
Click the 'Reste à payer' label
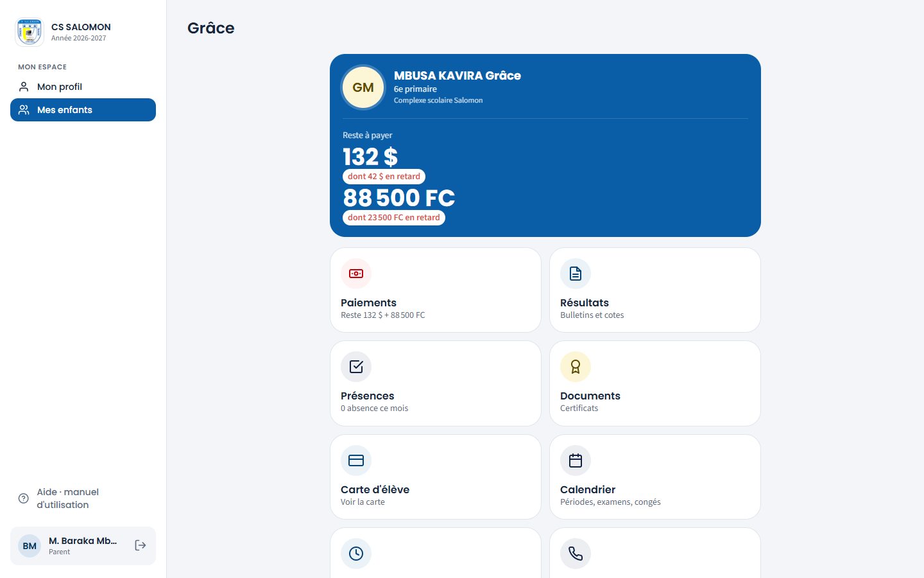367,136
